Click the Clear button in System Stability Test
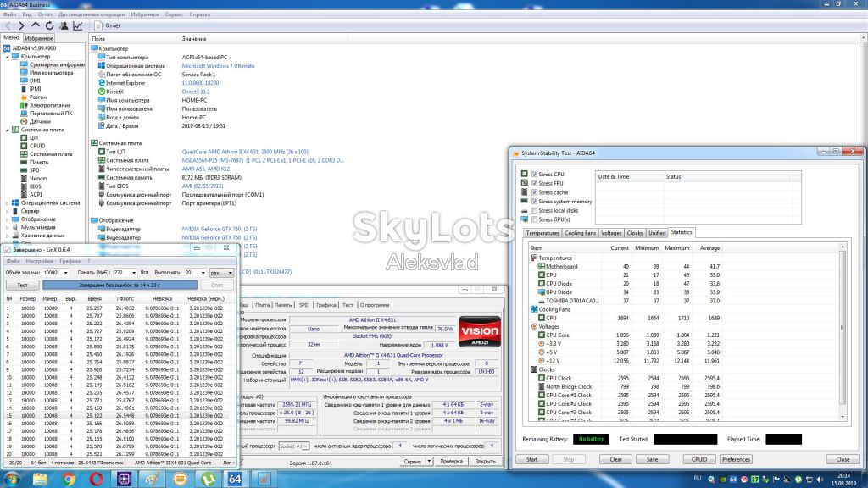This screenshot has height=488, width=868. point(615,459)
